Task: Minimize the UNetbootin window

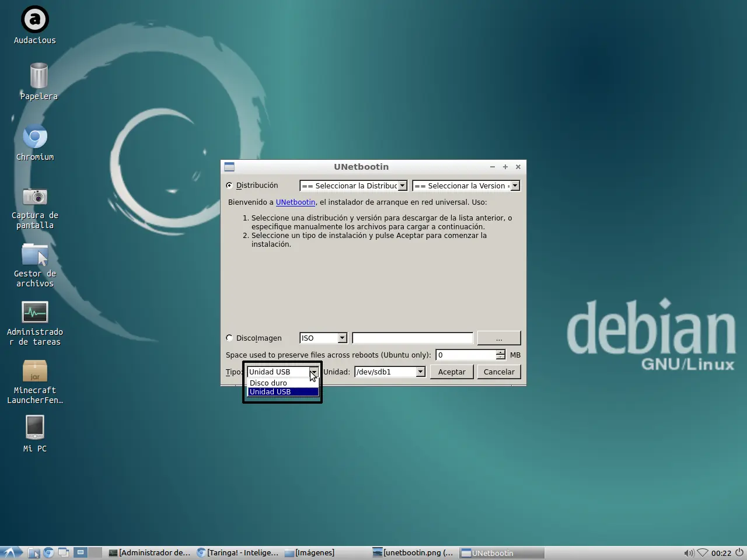Action: 493,167
